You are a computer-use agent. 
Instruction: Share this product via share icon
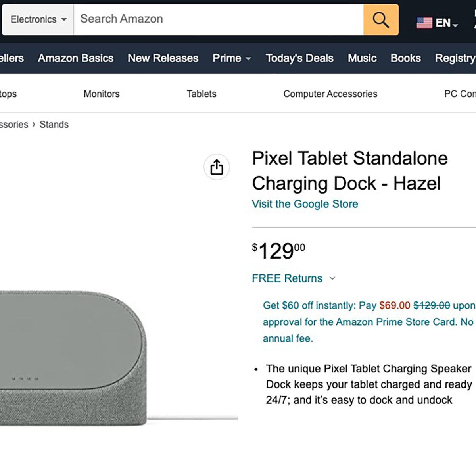coord(217,167)
